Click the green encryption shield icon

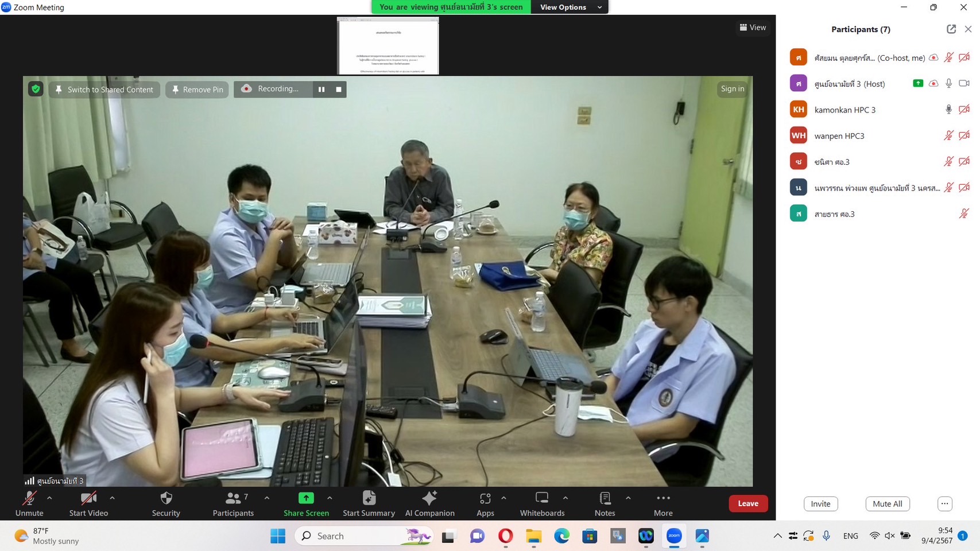(36, 89)
